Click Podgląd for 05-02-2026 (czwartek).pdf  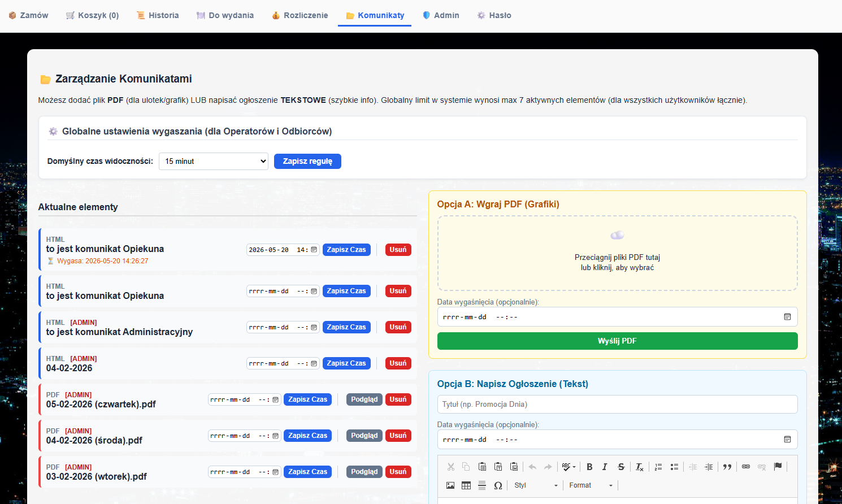pos(364,399)
